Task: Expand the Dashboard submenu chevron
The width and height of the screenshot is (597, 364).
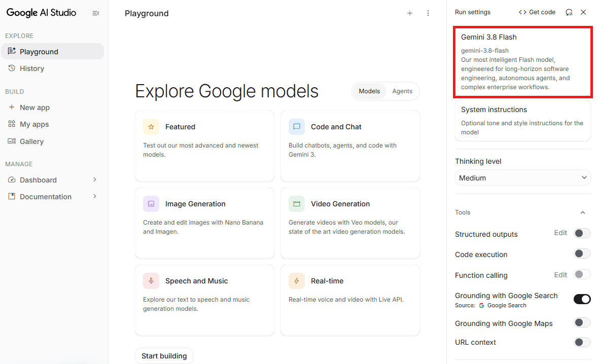Action: click(x=95, y=179)
